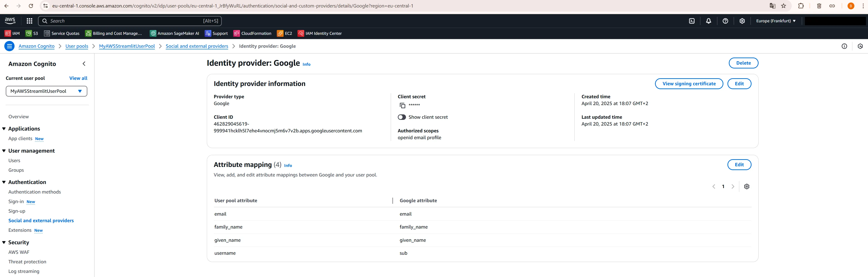This screenshot has height=277, width=868.
Task: Open the CloudFormation favorite shortcut
Action: (252, 33)
